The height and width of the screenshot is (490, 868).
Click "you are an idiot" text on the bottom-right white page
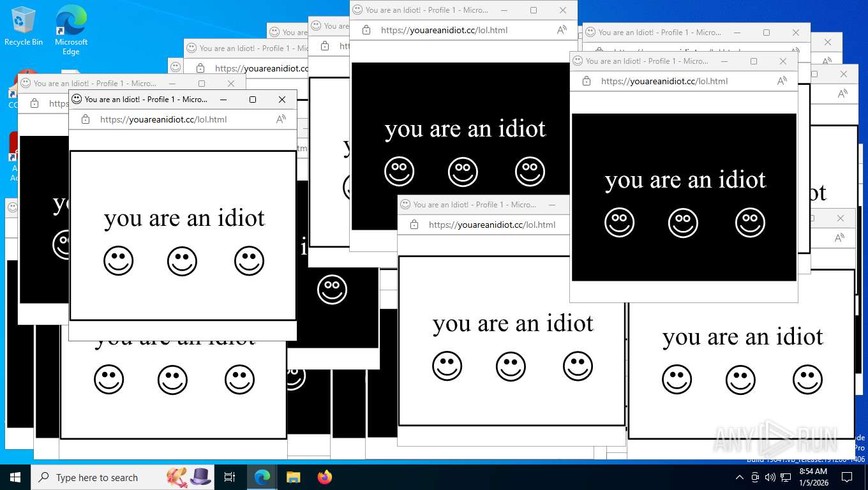click(743, 337)
